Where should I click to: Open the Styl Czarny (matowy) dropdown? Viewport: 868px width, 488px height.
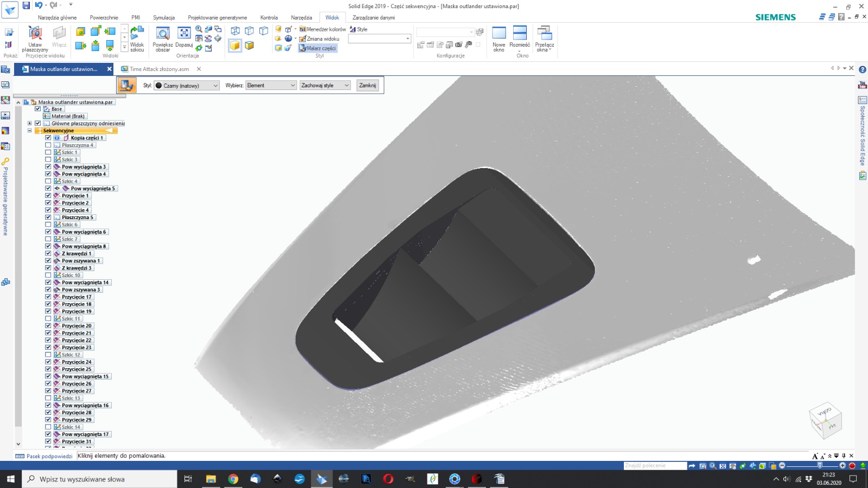click(x=187, y=86)
